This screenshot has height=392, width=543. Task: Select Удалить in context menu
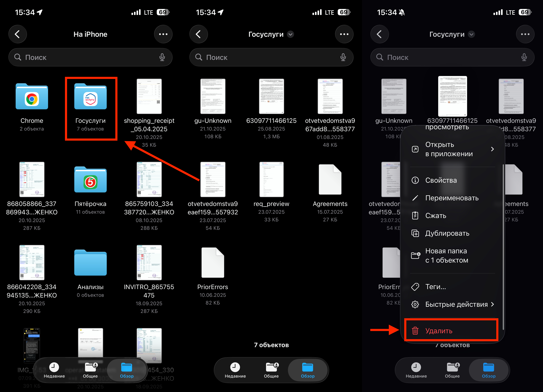[439, 331]
